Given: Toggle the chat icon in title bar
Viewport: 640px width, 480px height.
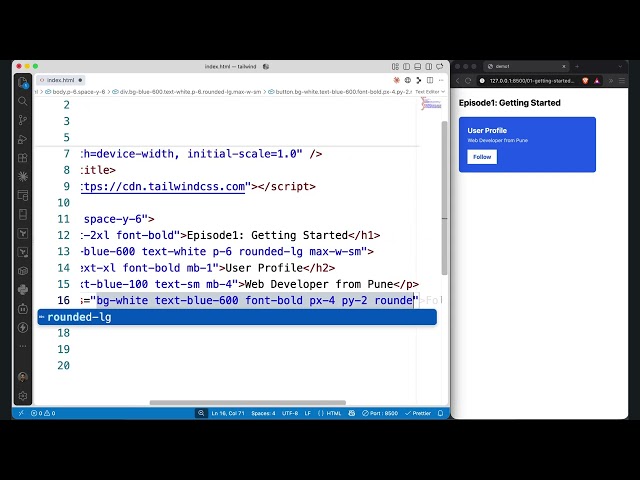Looking at the screenshot, I should pyautogui.click(x=440, y=67).
